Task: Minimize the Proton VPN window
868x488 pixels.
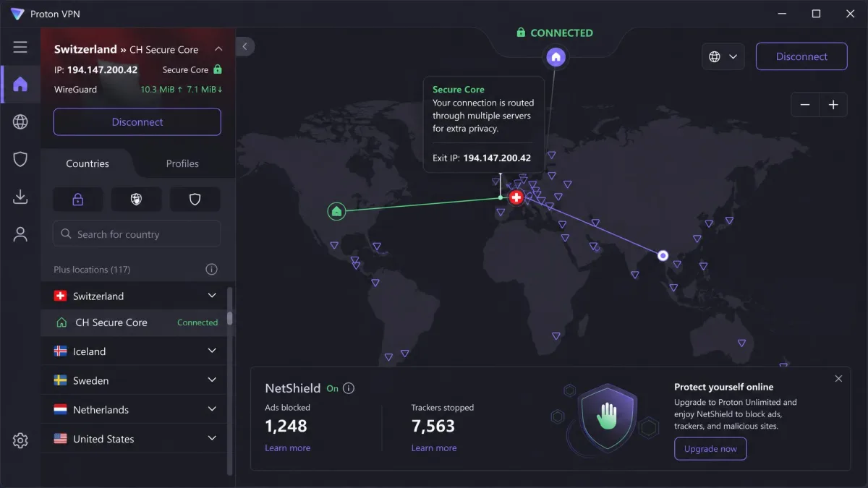Action: (x=783, y=14)
